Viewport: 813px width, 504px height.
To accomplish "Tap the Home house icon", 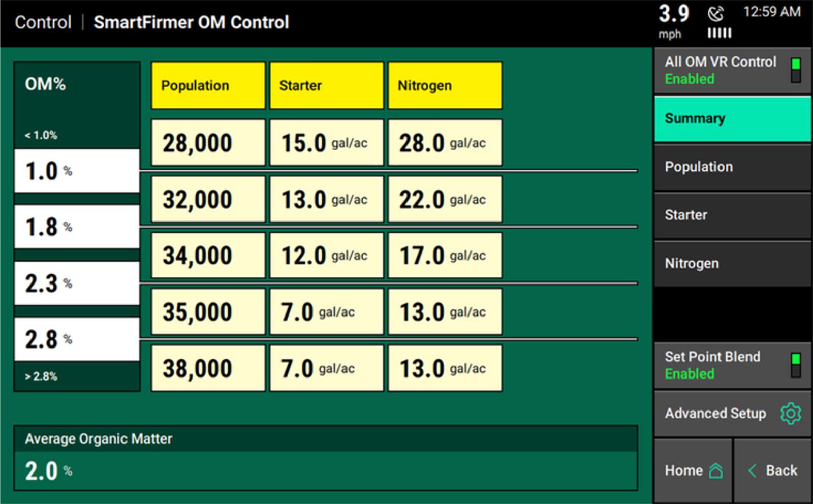I will coord(715,471).
